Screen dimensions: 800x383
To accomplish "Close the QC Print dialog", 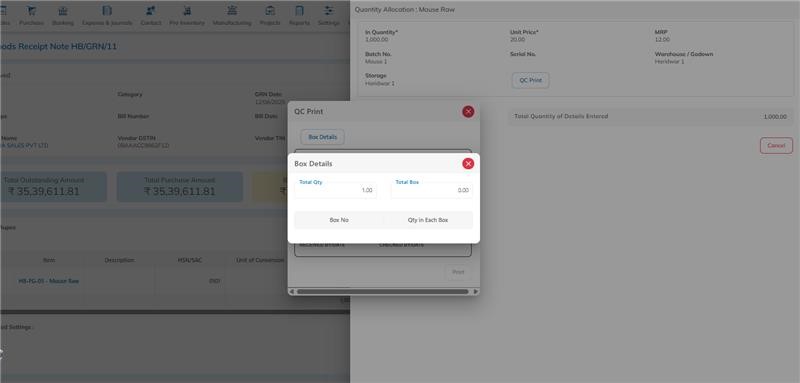I will point(468,112).
